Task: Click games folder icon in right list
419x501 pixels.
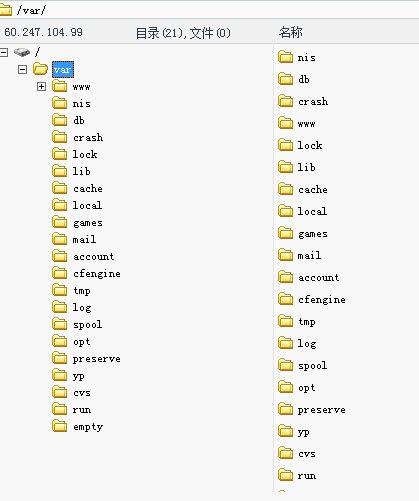Action: (286, 233)
